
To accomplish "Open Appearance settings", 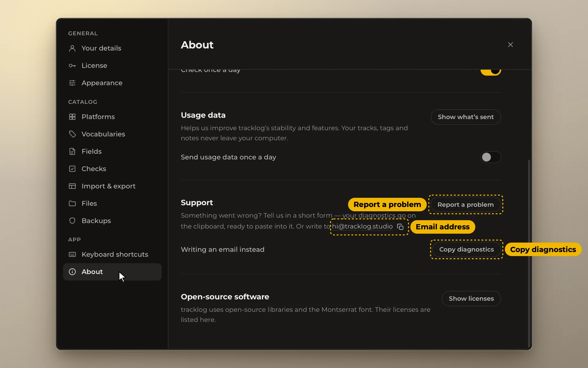I will pyautogui.click(x=112, y=83).
